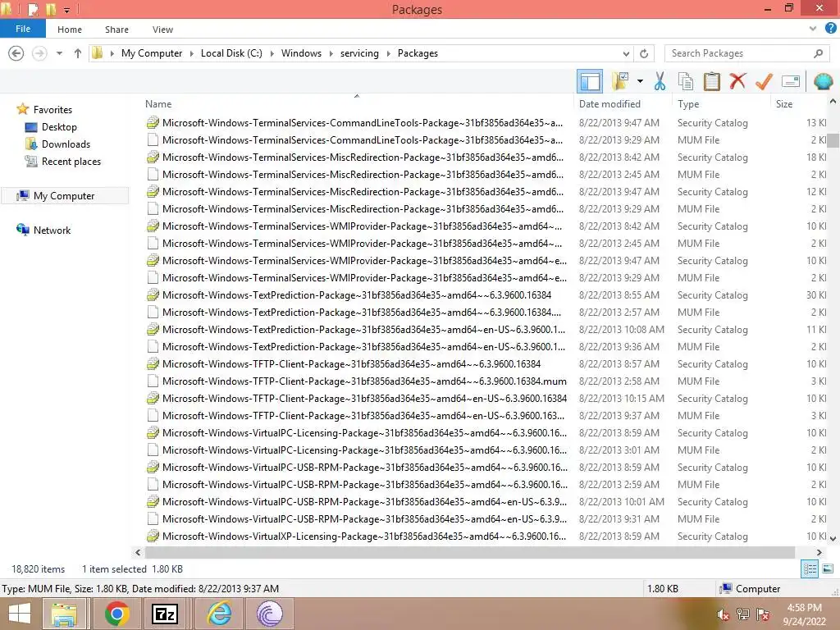Select the TextPrediction file dated 8/22/2013 8:55 AM
The height and width of the screenshot is (630, 840).
point(356,295)
